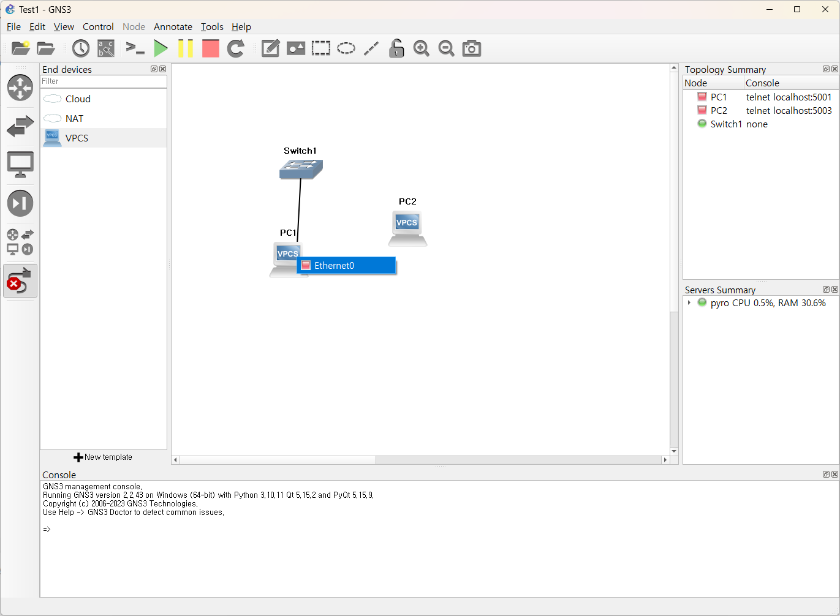
Task: Click the New template button
Action: [103, 457]
